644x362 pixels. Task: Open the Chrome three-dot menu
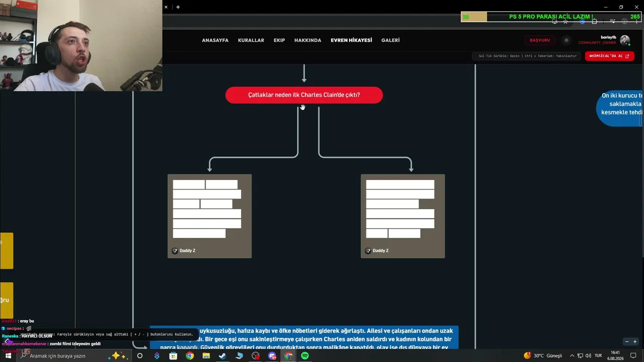pos(637,21)
